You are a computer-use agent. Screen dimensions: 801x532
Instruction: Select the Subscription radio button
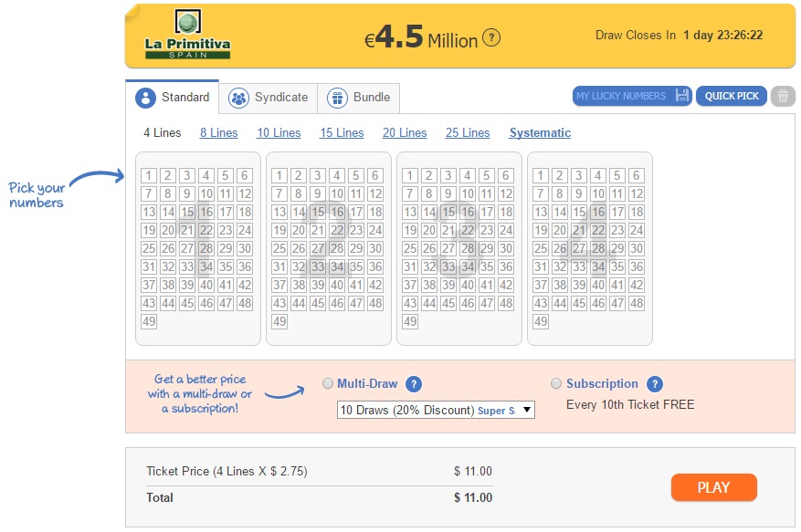556,383
